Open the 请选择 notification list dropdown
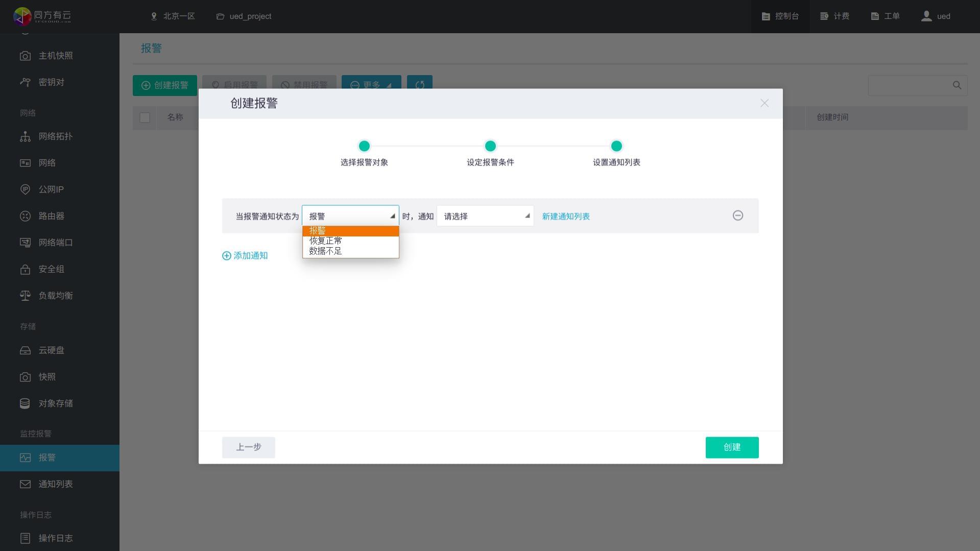 tap(485, 216)
